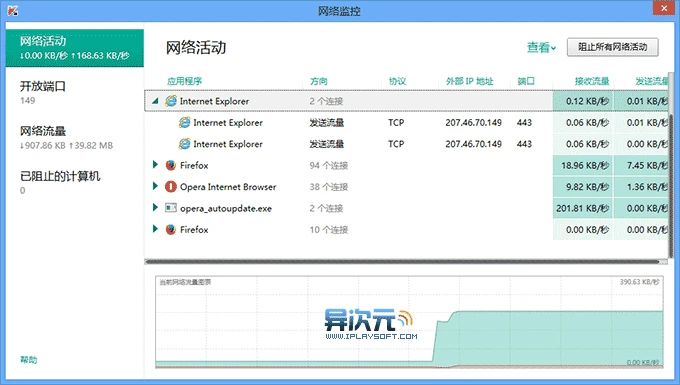This screenshot has height=385, width=680.
Task: Open the 查看 dropdown menu
Action: pos(541,47)
